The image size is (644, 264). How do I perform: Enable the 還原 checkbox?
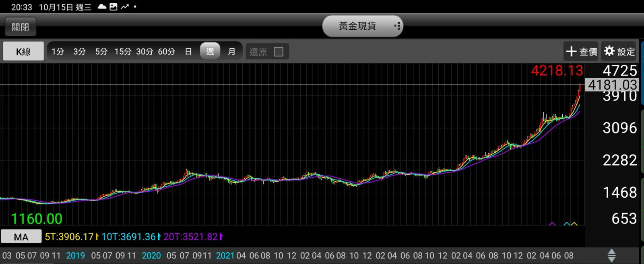tap(278, 52)
